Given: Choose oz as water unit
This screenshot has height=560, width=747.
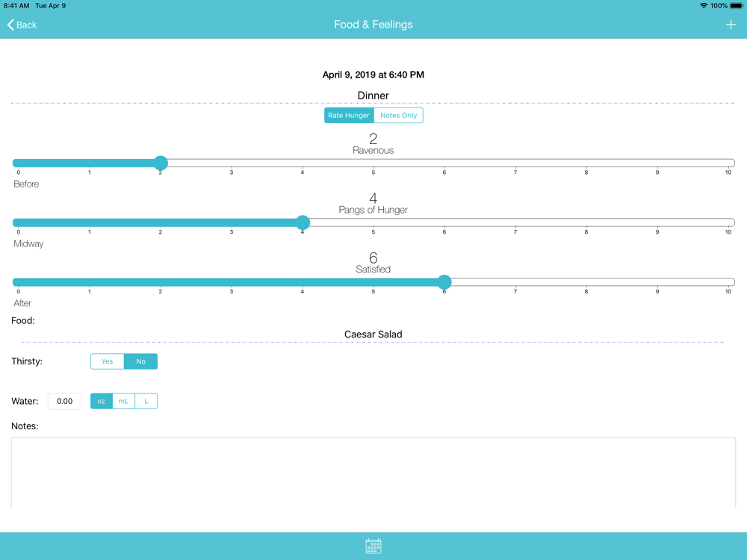Looking at the screenshot, I should tap(102, 401).
